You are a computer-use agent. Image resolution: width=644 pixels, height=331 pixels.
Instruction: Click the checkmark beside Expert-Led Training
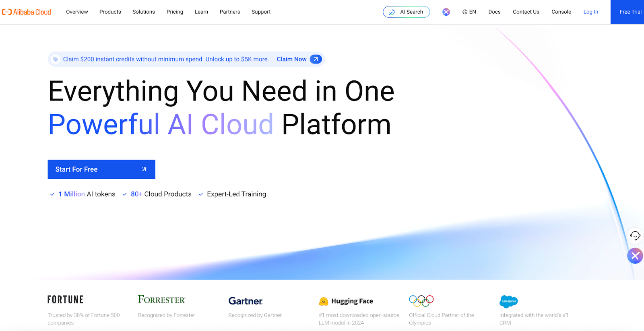(201, 194)
